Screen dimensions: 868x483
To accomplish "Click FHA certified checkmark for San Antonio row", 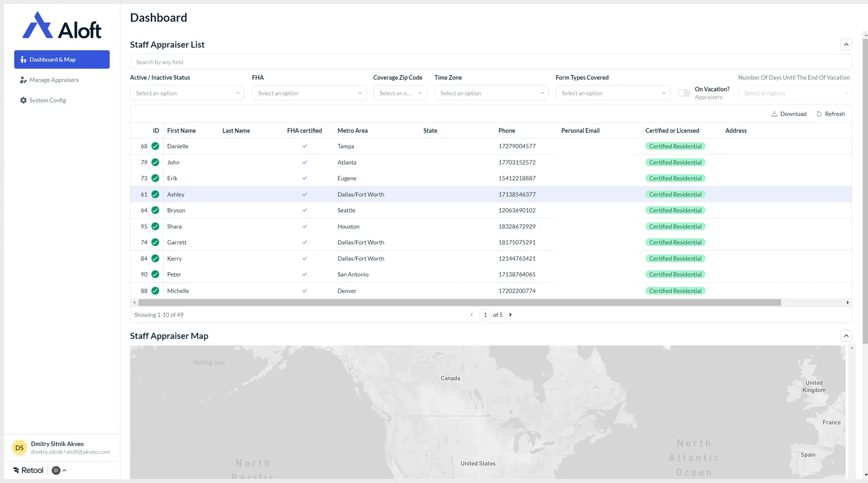I will pos(305,275).
